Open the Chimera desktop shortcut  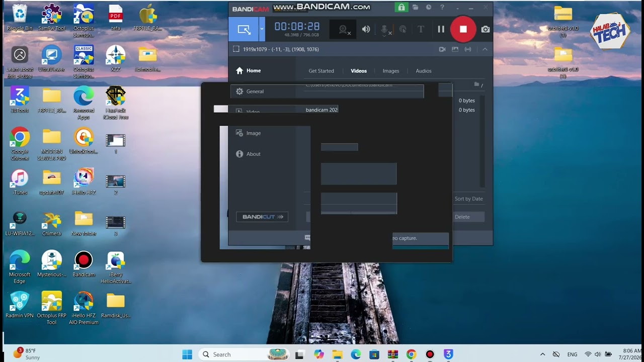coord(51,223)
